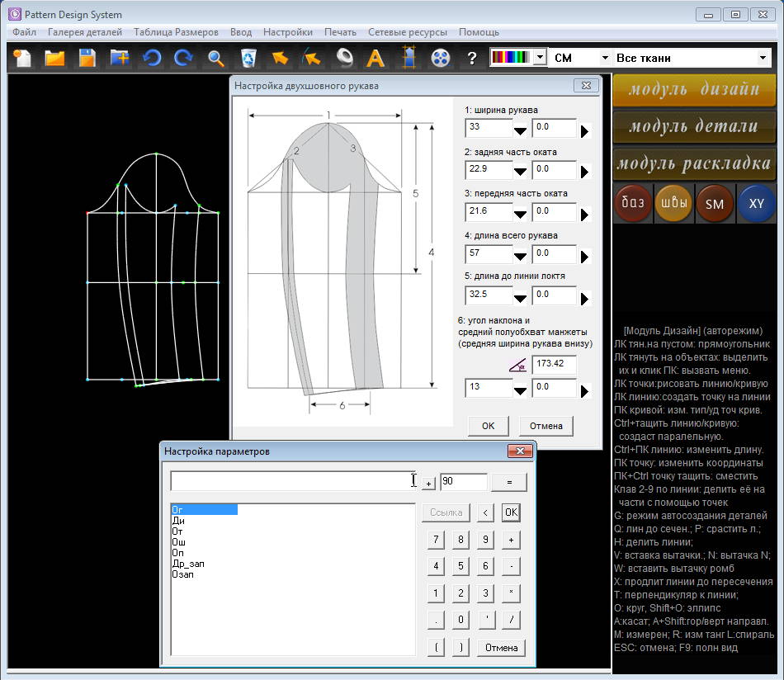Click the question mark help icon

[472, 58]
